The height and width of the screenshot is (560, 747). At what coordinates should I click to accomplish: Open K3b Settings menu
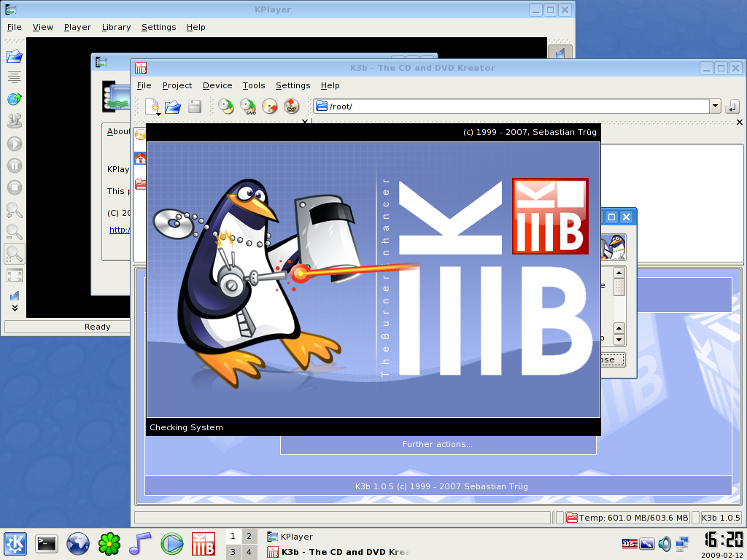293,85
